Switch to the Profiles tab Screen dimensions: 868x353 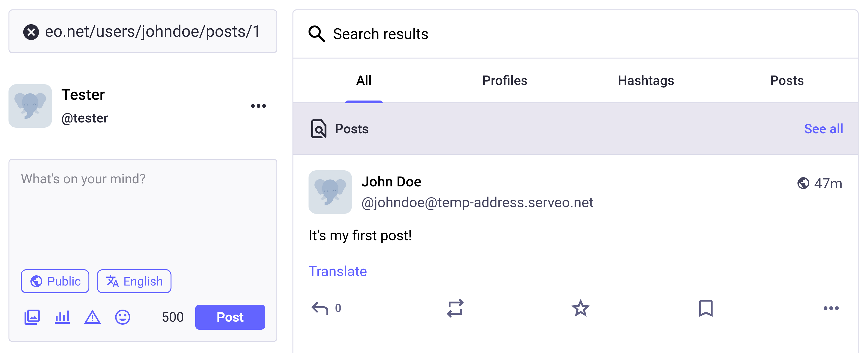(505, 80)
